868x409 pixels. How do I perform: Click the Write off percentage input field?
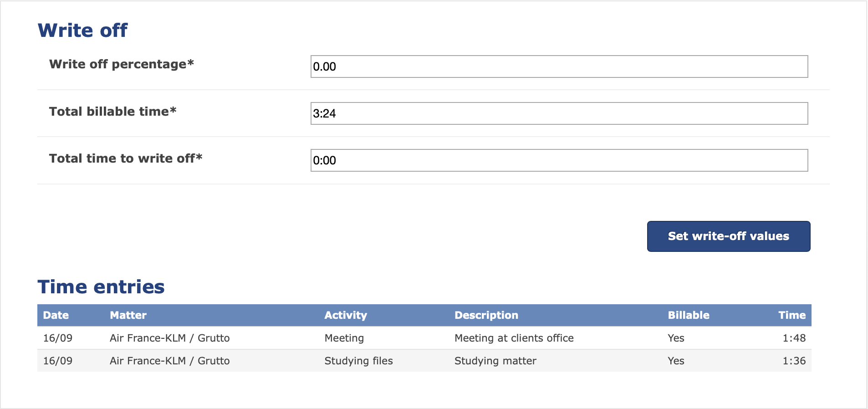[x=559, y=66]
